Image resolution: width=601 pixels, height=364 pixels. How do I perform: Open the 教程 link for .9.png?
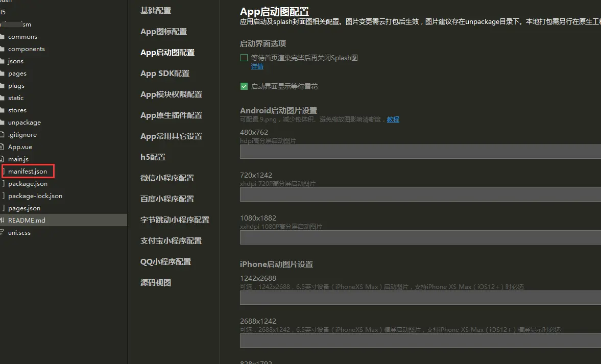pos(393,119)
